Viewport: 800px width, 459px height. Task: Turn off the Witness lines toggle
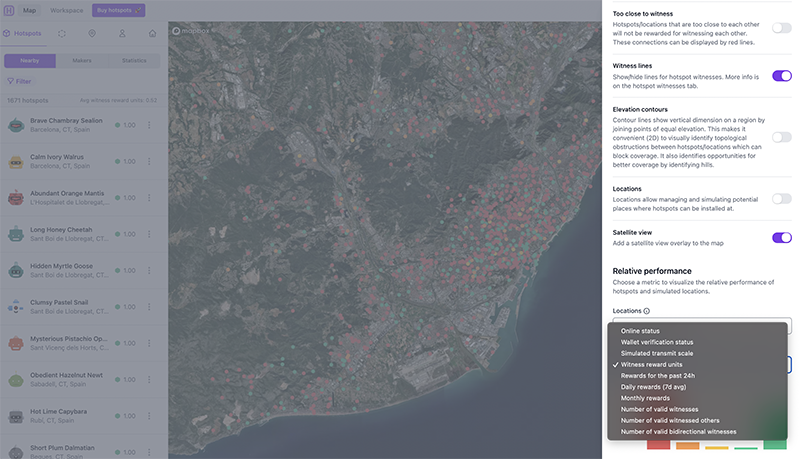click(781, 76)
